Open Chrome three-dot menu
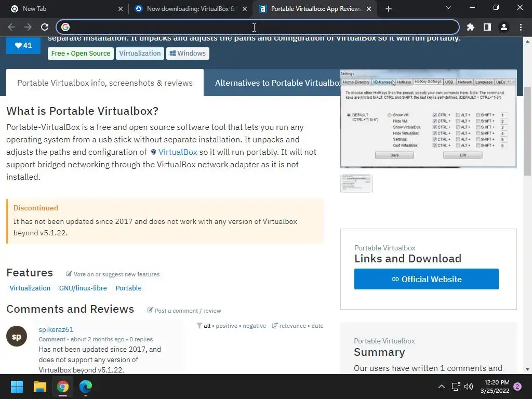The height and width of the screenshot is (399, 532). [x=521, y=27]
